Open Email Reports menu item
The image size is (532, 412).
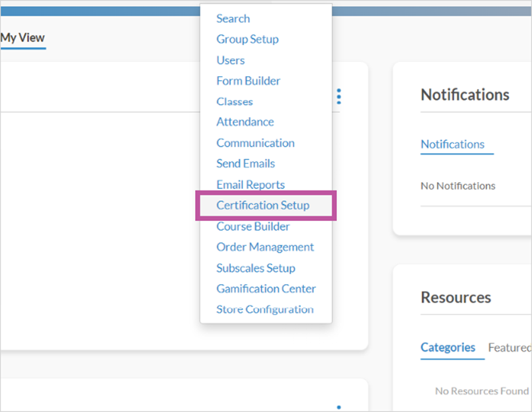[251, 185]
